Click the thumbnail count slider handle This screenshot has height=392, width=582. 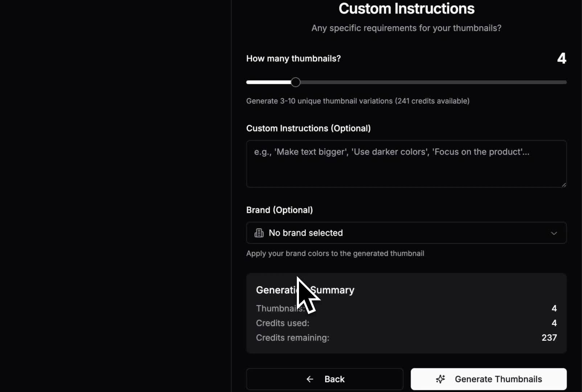(x=296, y=82)
